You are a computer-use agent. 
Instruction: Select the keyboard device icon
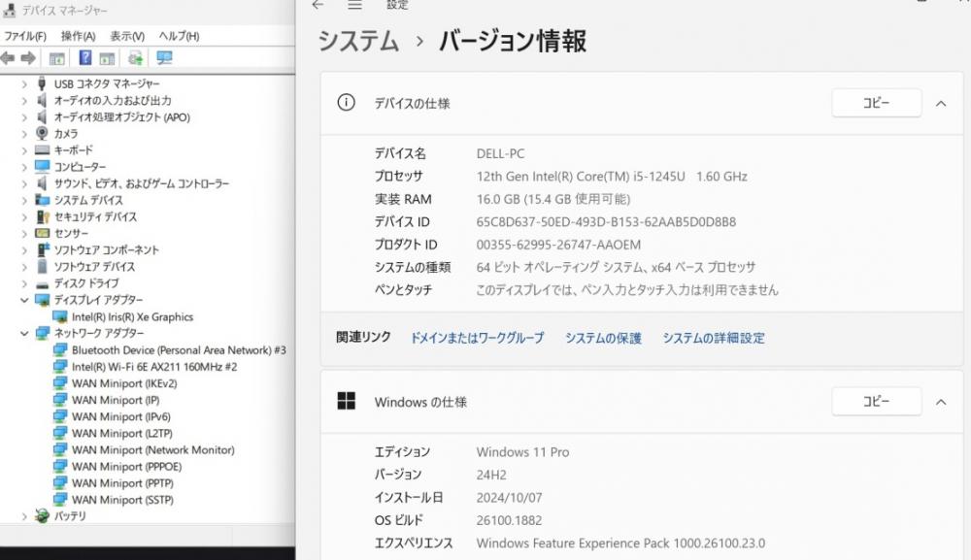pyautogui.click(x=42, y=149)
